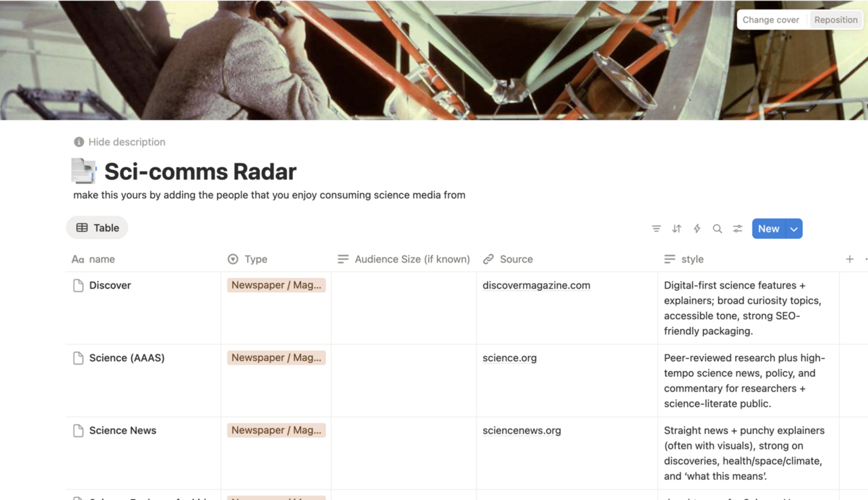
Task: Open database automations via the lightning bolt icon
Action: 697,228
